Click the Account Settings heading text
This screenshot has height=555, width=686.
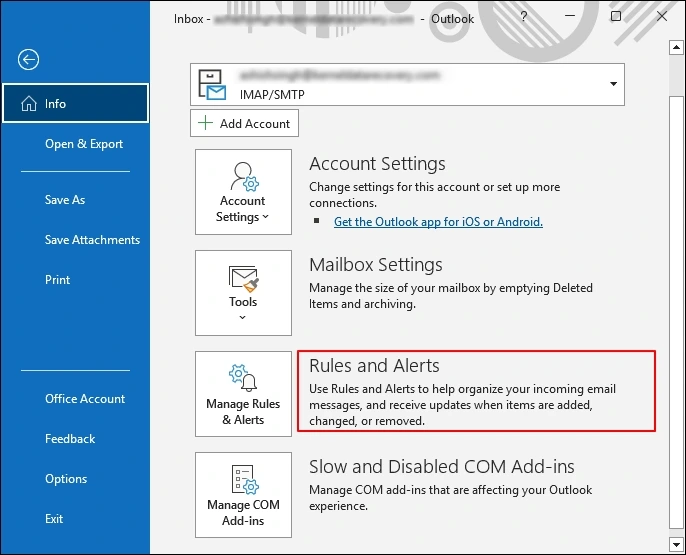pos(377,164)
